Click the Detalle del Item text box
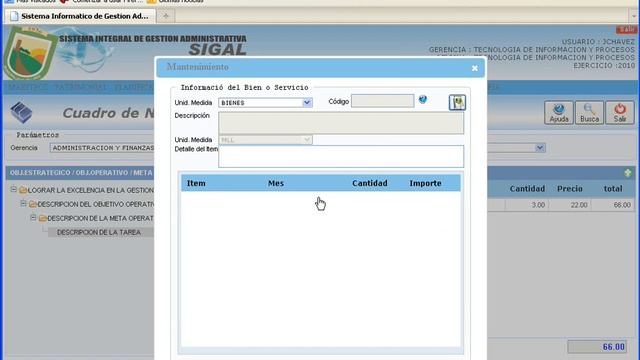 [x=341, y=156]
